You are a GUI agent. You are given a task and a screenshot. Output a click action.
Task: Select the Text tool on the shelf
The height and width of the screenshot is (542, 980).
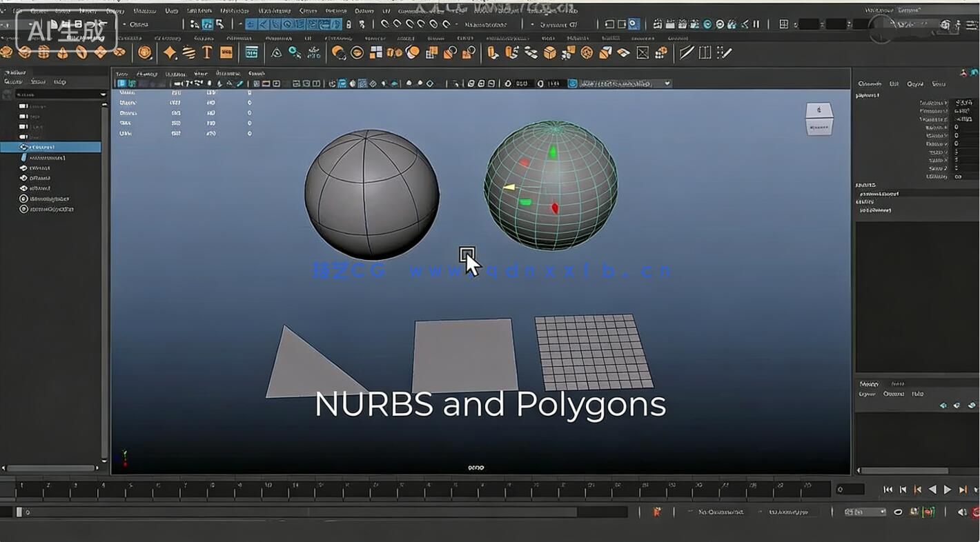206,52
